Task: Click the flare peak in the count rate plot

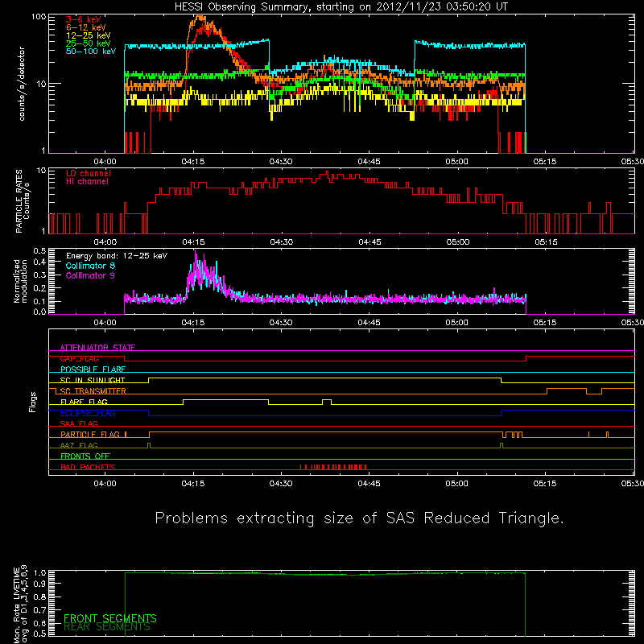Action: [x=200, y=17]
